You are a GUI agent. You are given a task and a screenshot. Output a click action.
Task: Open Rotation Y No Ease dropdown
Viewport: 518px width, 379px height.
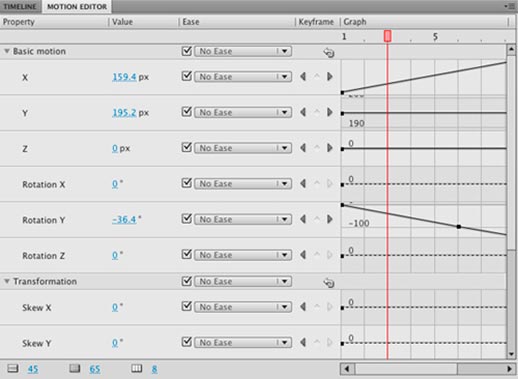pyautogui.click(x=243, y=219)
